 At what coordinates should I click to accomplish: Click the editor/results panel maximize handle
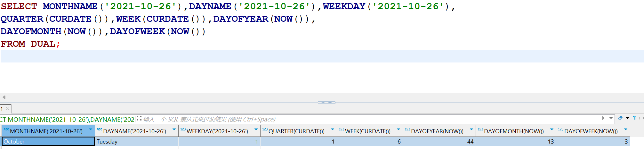click(326, 103)
